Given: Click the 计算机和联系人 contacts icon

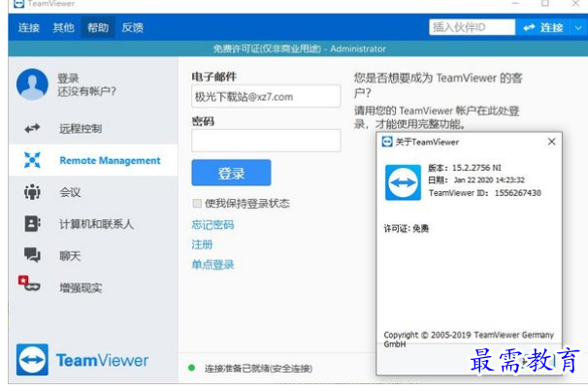Looking at the screenshot, I should point(32,223).
